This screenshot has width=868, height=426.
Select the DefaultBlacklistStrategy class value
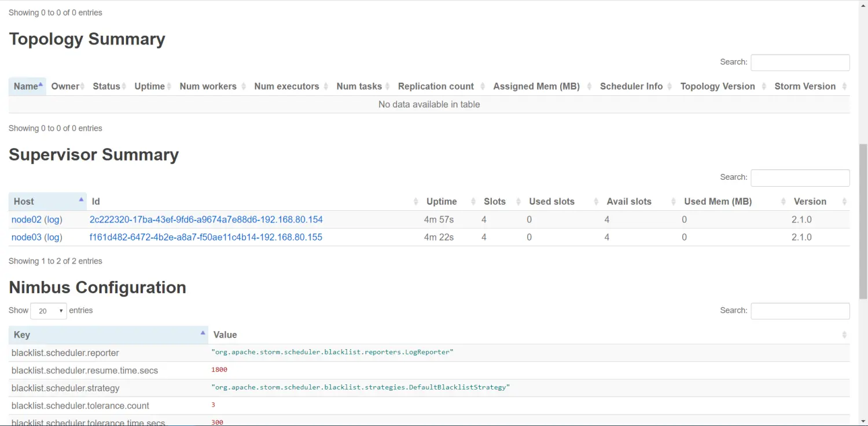point(361,387)
